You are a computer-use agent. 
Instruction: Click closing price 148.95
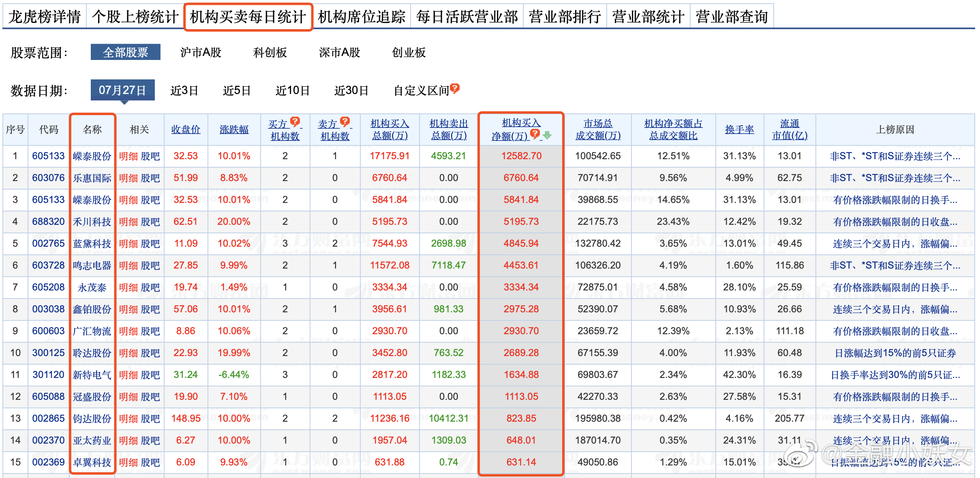point(186,418)
